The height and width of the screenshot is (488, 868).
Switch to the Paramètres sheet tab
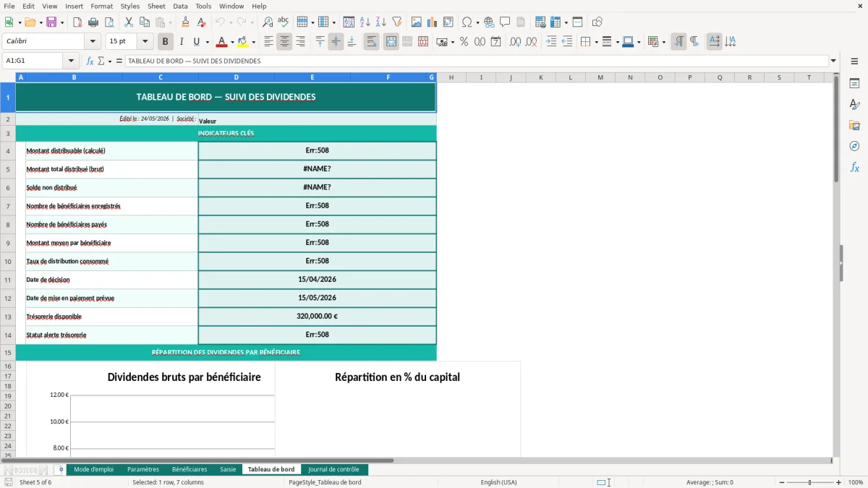pos(143,469)
